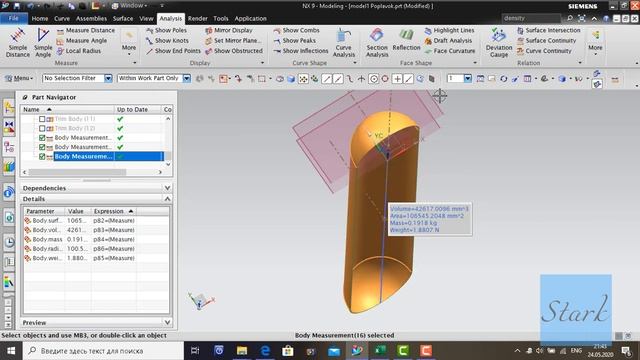Uncheck the first Body Measurement checkbox
The width and height of the screenshot is (640, 360).
pyautogui.click(x=42, y=138)
